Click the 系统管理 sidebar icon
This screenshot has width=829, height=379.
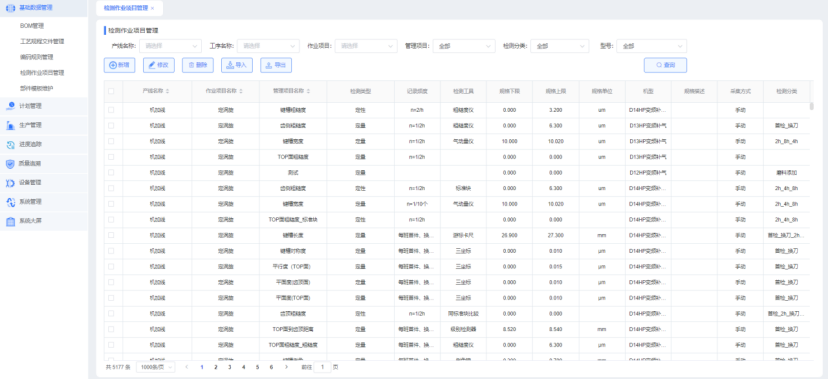tap(10, 201)
